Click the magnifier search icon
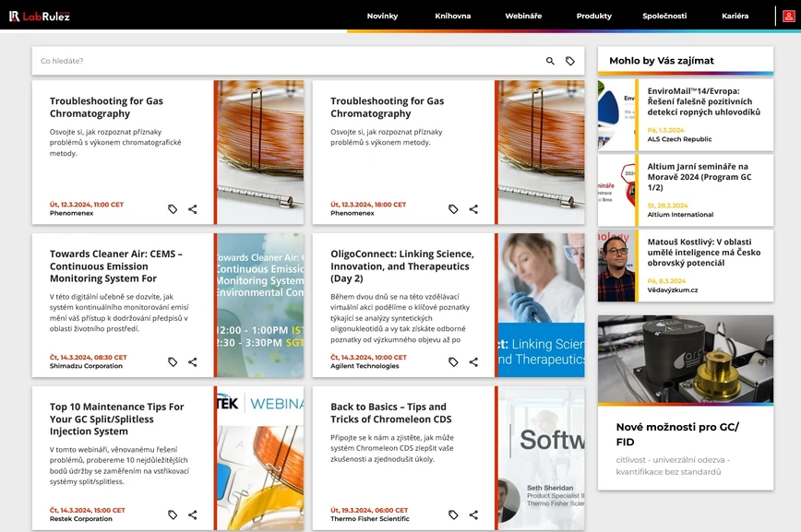This screenshot has height=532, width=801. (548, 59)
